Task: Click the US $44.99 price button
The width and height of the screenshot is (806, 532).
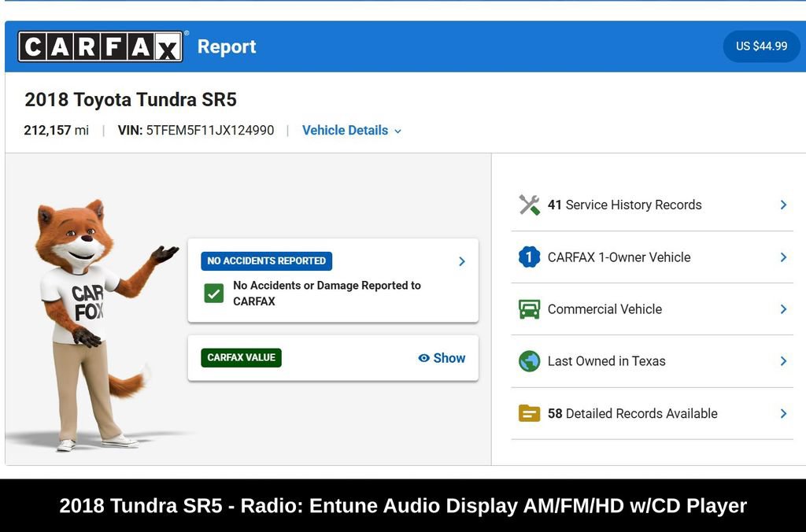Action: 761,46
